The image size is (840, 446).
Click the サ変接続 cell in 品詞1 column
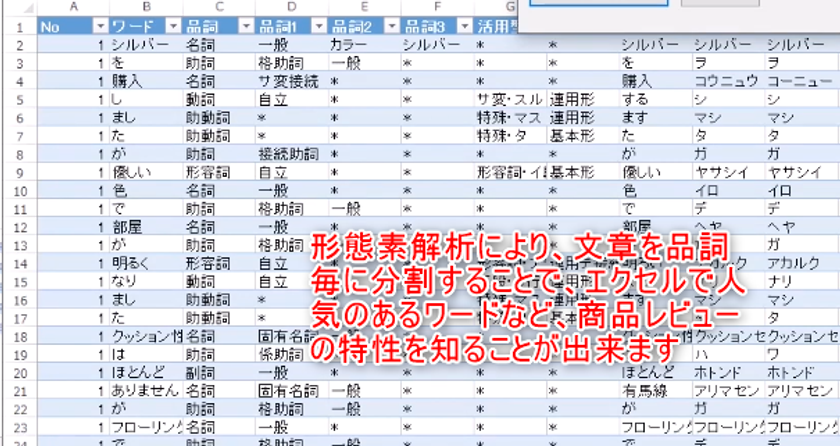292,81
